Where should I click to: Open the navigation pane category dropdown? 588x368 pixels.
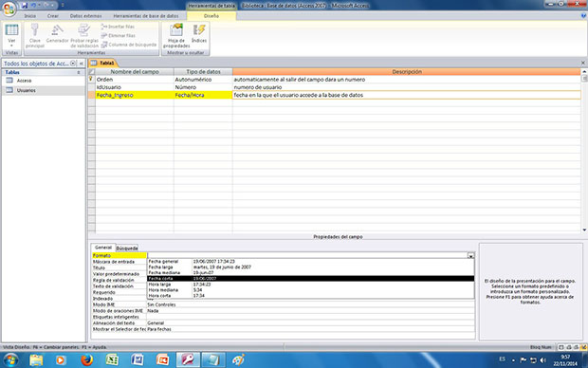[73, 64]
